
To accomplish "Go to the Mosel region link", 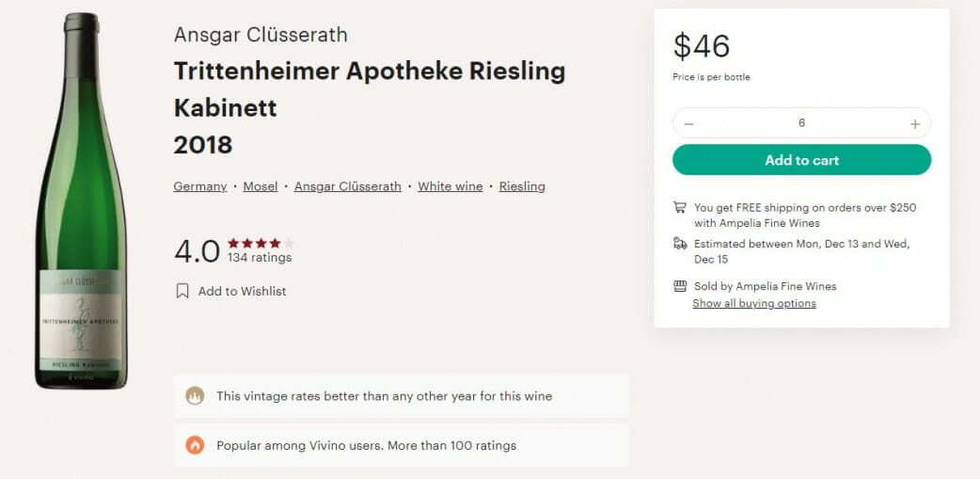I will coord(261,186).
